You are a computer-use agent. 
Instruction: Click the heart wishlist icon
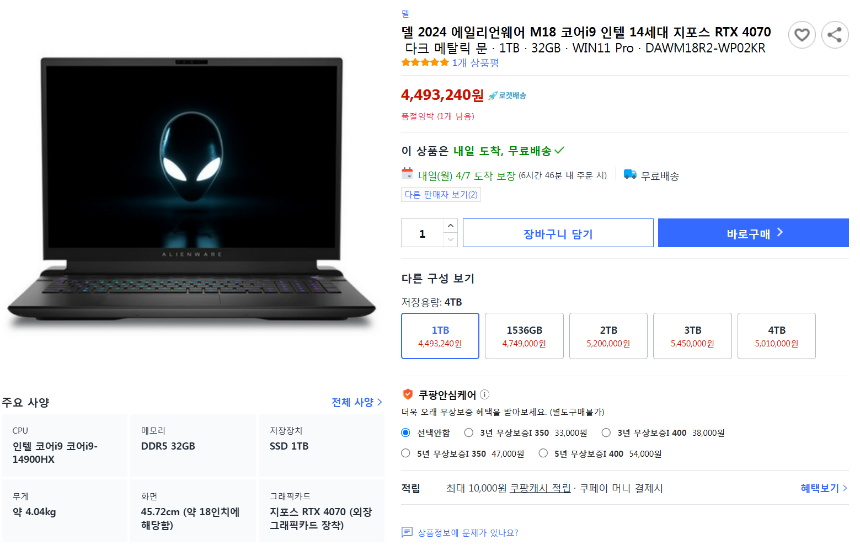802,35
